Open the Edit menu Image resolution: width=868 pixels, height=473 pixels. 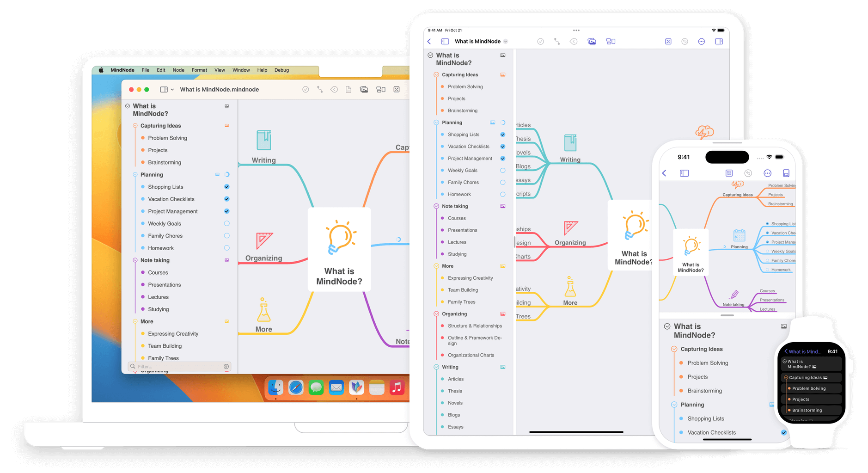161,70
